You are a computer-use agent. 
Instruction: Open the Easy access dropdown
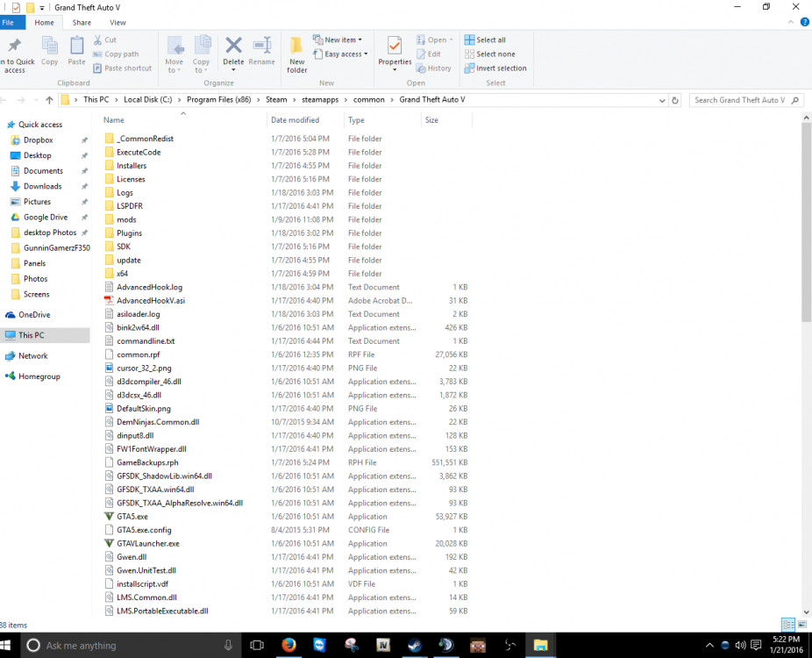(341, 54)
